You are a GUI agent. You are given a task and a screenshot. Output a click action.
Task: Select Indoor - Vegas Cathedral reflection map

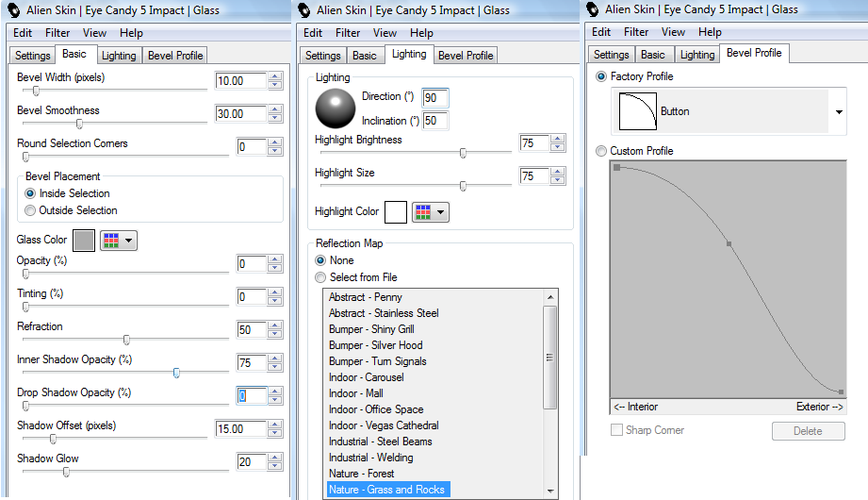pos(384,425)
